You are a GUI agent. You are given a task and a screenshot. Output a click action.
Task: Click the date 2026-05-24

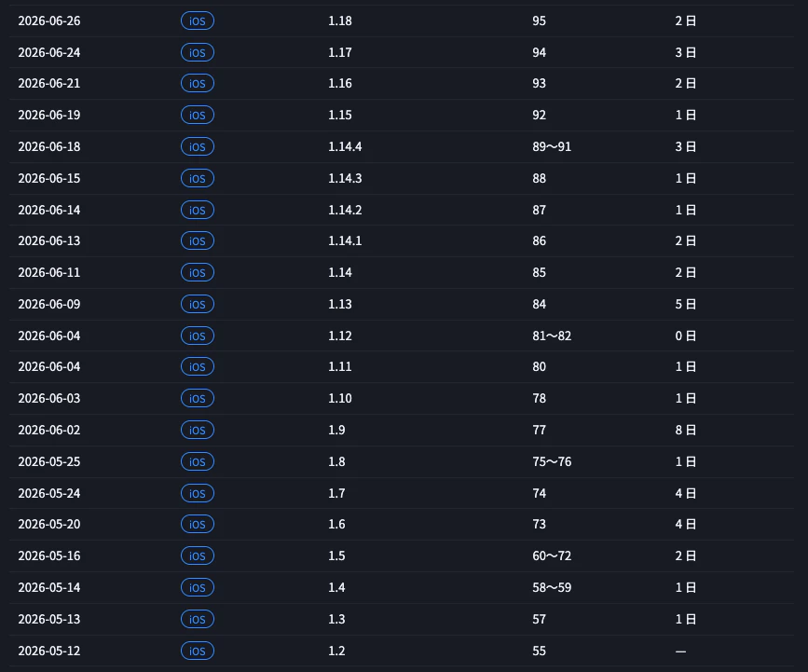tap(49, 494)
